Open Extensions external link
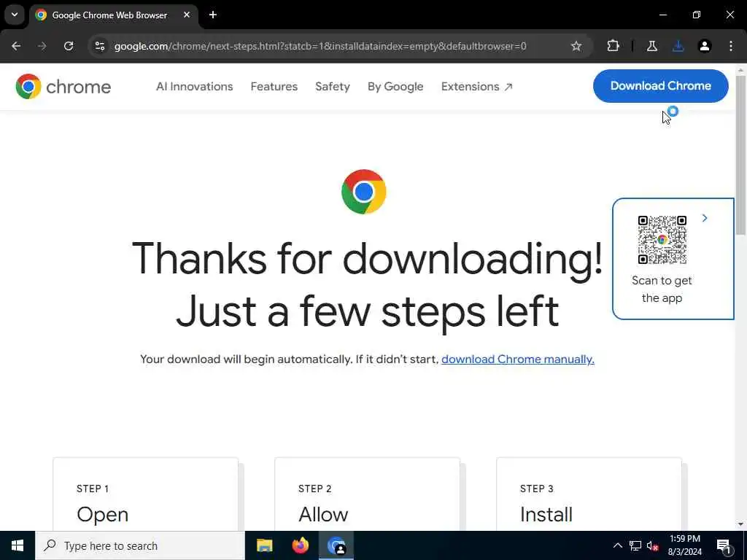This screenshot has height=560, width=747. pyautogui.click(x=476, y=87)
